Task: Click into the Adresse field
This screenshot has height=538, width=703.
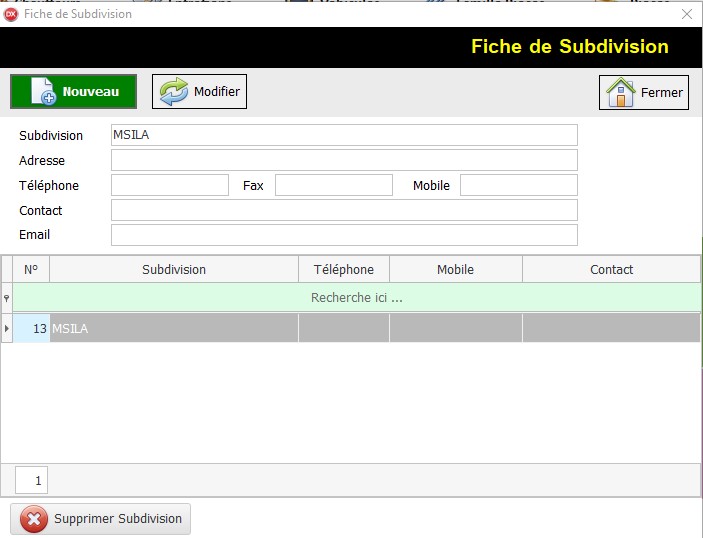Action: [344, 160]
